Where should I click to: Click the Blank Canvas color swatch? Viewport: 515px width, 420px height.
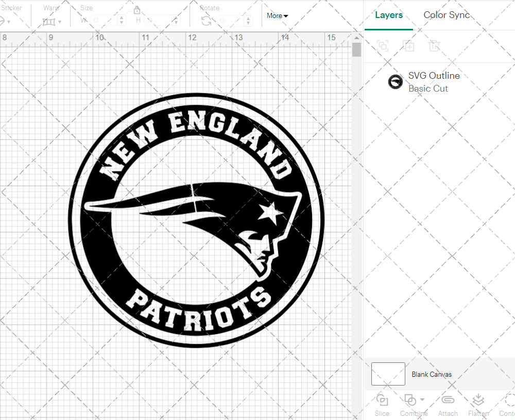388,374
